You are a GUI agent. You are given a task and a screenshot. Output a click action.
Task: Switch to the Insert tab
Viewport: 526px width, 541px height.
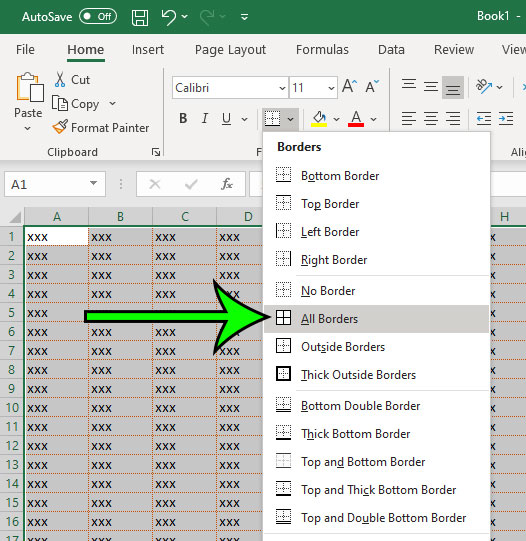point(148,50)
